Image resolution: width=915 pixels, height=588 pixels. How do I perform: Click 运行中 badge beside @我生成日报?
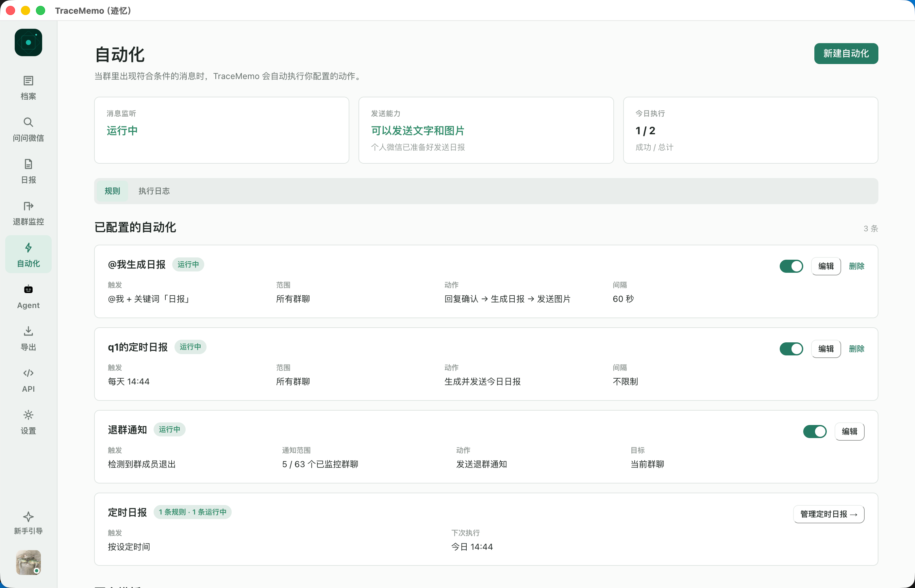188,264
